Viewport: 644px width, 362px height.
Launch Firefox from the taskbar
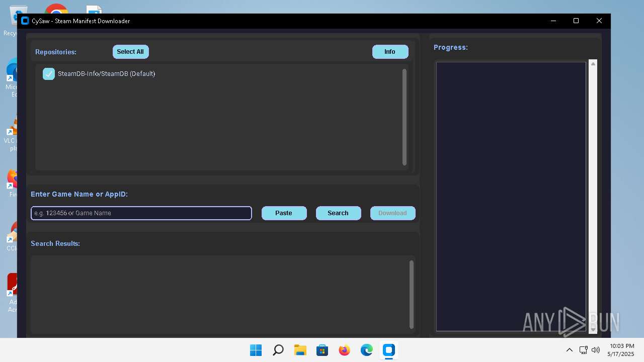[345, 350]
